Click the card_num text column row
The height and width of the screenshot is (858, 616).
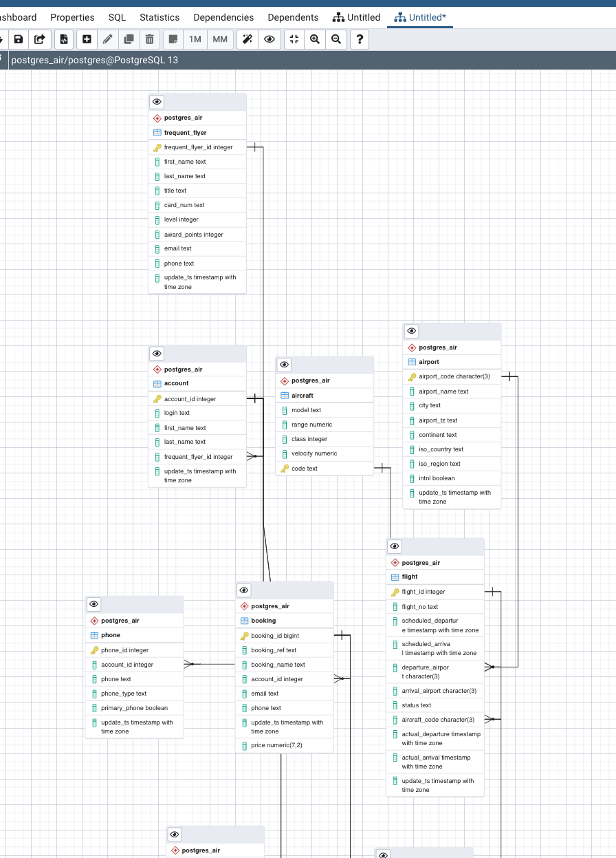(x=197, y=205)
